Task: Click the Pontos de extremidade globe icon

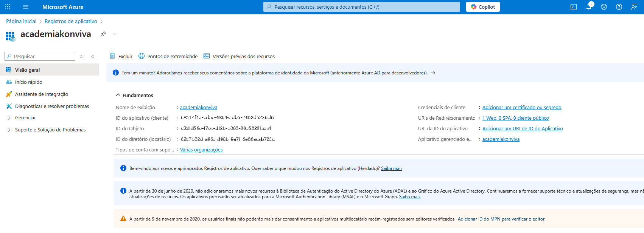Action: [142, 56]
